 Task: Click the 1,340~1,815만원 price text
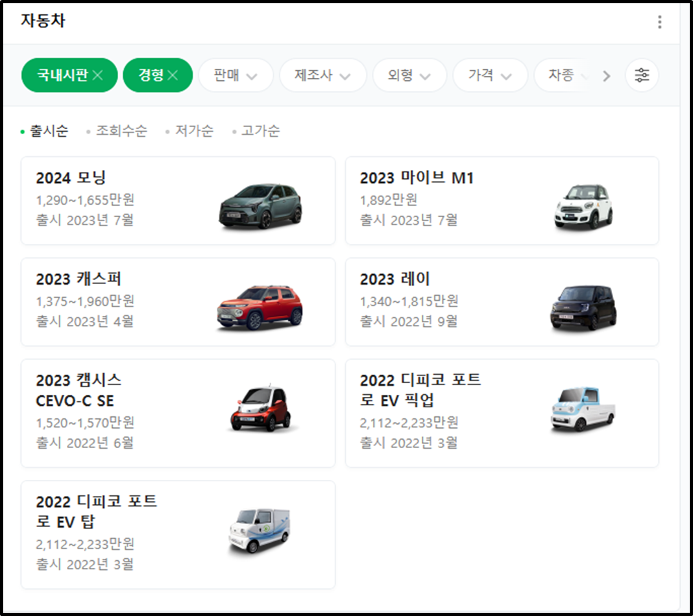[x=409, y=301]
